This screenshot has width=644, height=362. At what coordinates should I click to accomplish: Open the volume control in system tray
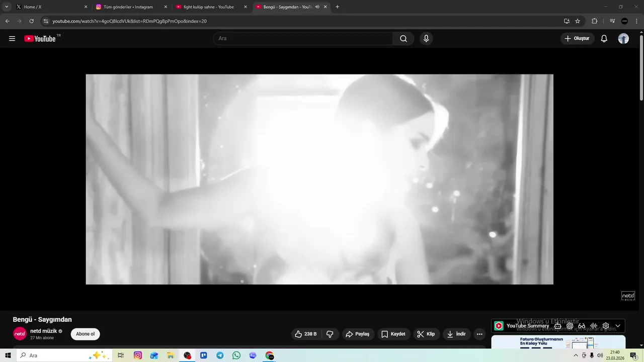point(600,355)
